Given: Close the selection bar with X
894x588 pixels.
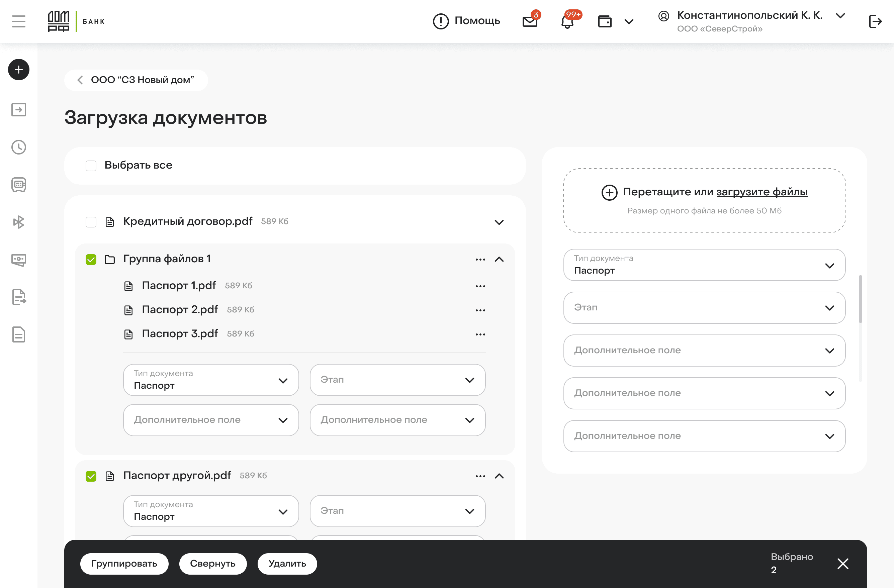Looking at the screenshot, I should coord(842,564).
